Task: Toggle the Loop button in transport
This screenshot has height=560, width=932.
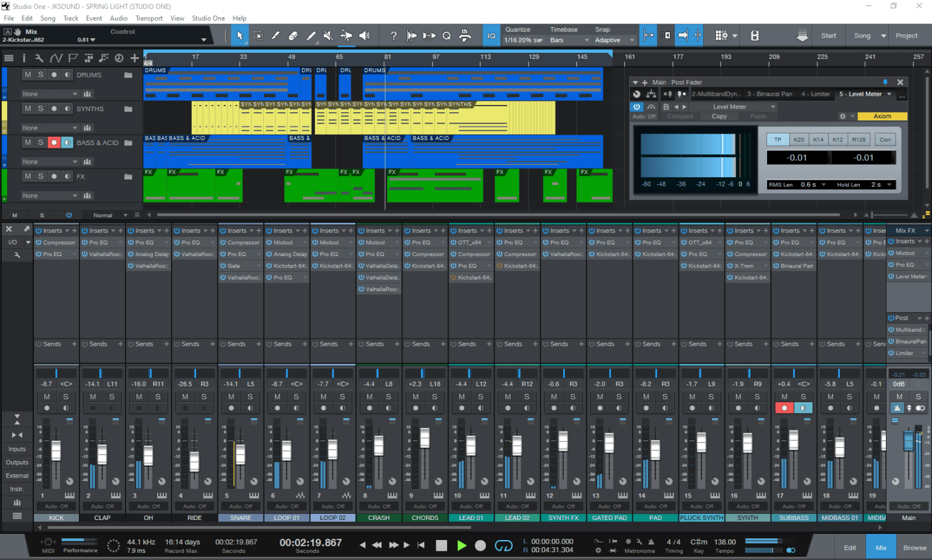Action: (504, 545)
